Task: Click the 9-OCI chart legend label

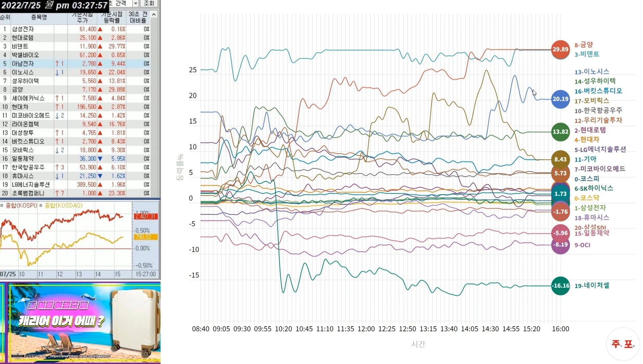Action: (582, 245)
